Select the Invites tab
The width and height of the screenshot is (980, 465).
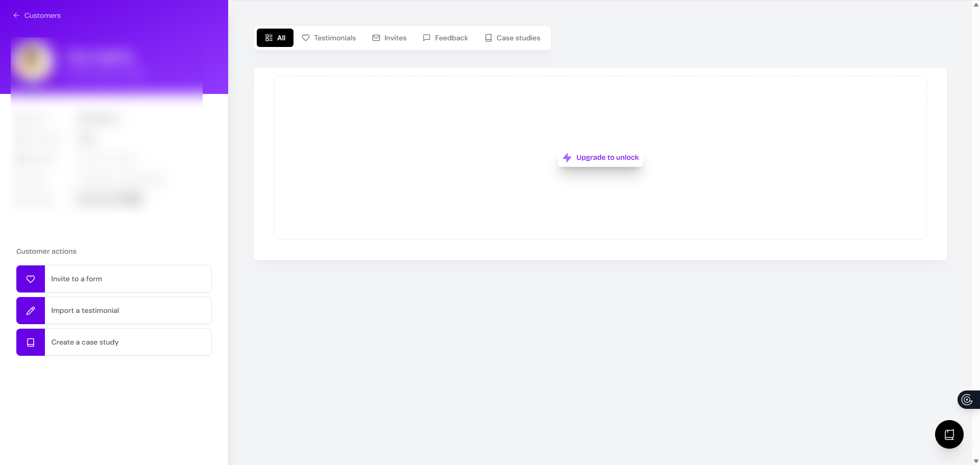pos(389,38)
